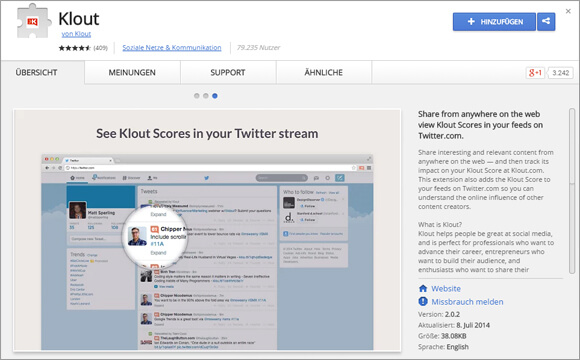Image resolution: width=580 pixels, height=360 pixels.
Task: Click the Google +1 button
Action: (535, 73)
